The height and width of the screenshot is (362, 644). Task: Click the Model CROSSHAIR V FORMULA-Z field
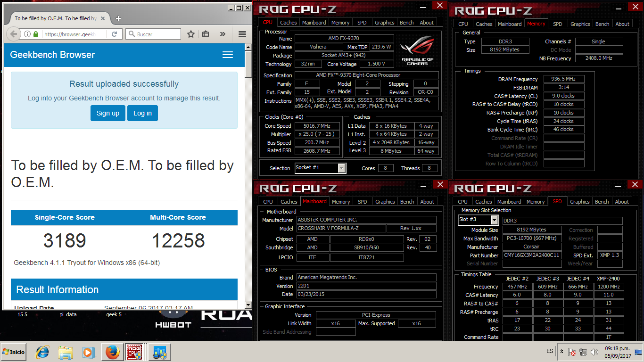pos(340,228)
